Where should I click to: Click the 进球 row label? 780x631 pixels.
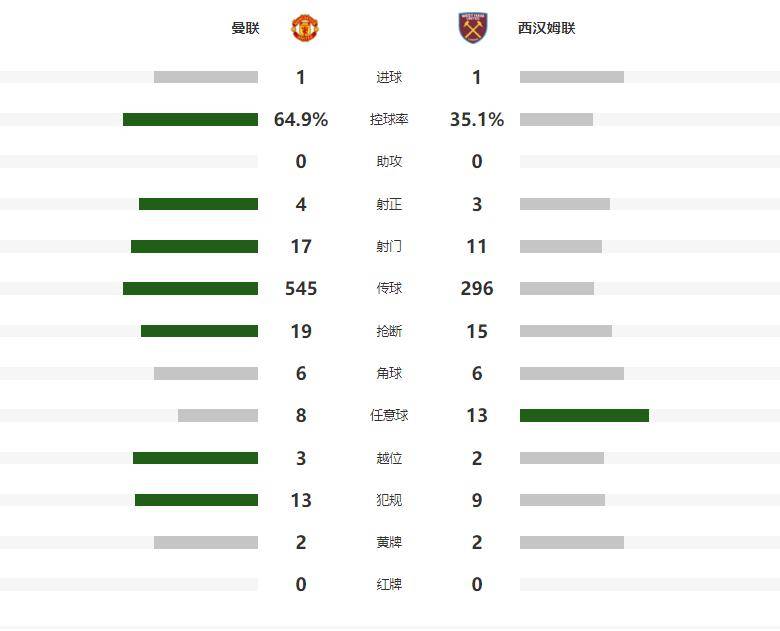[x=389, y=78]
